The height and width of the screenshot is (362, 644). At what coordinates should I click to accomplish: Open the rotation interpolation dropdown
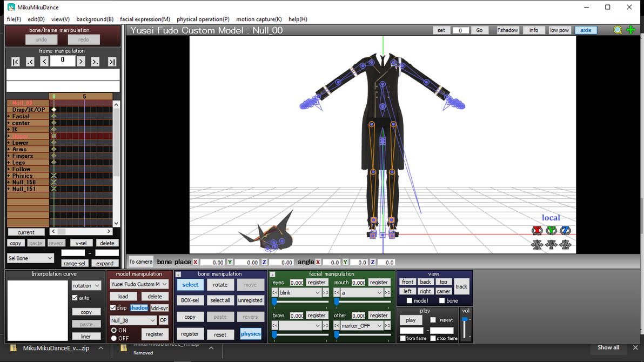click(x=86, y=286)
